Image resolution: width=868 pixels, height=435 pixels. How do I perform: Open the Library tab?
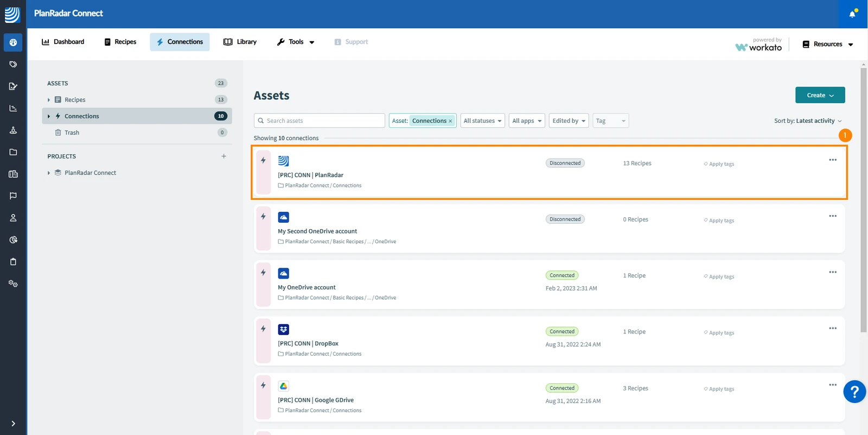[x=240, y=42]
